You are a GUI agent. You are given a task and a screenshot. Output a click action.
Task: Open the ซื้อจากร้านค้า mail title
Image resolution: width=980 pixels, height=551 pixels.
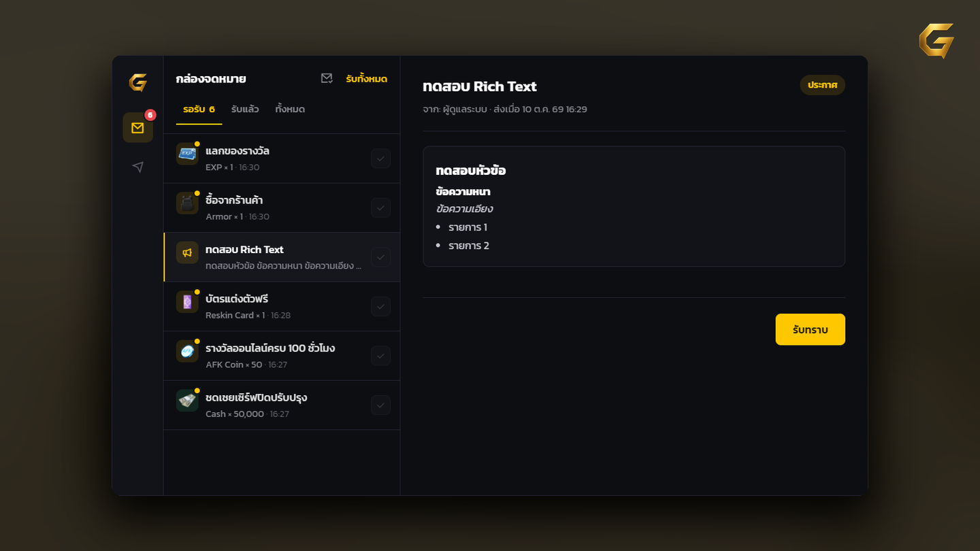click(234, 201)
